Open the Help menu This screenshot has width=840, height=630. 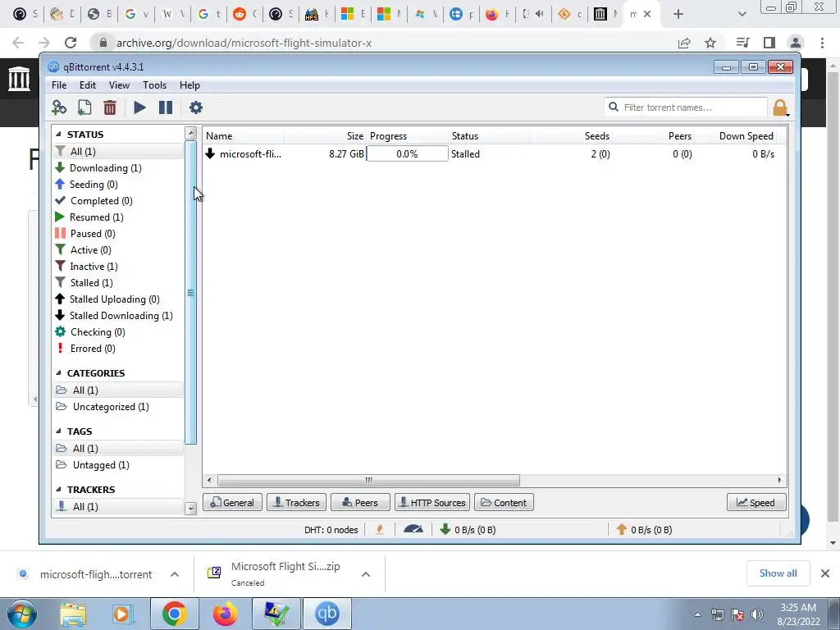(x=189, y=85)
